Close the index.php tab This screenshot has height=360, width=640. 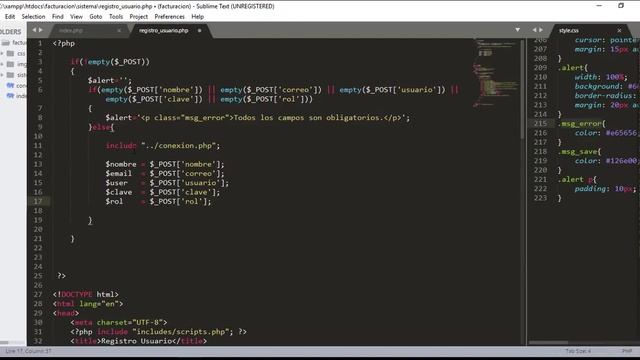pos(119,31)
